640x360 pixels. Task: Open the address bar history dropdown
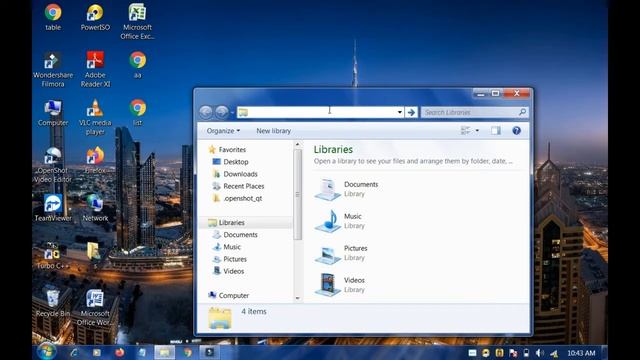click(x=400, y=112)
